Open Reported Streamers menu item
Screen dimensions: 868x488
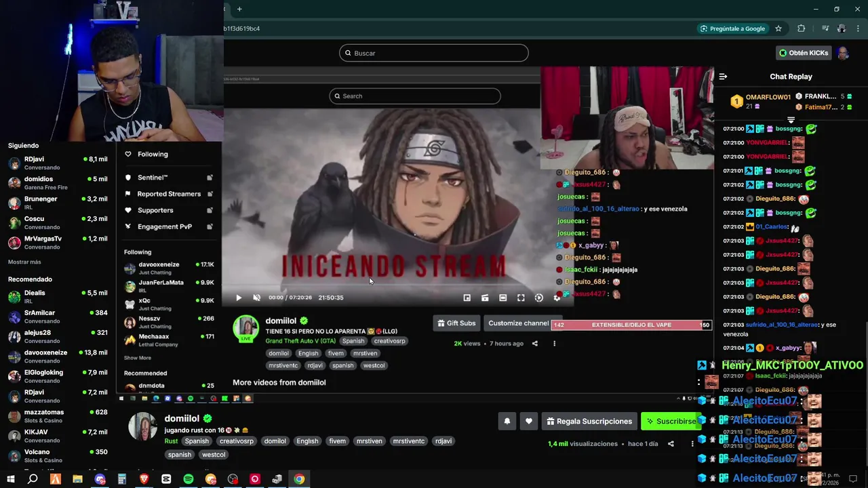[x=169, y=194]
